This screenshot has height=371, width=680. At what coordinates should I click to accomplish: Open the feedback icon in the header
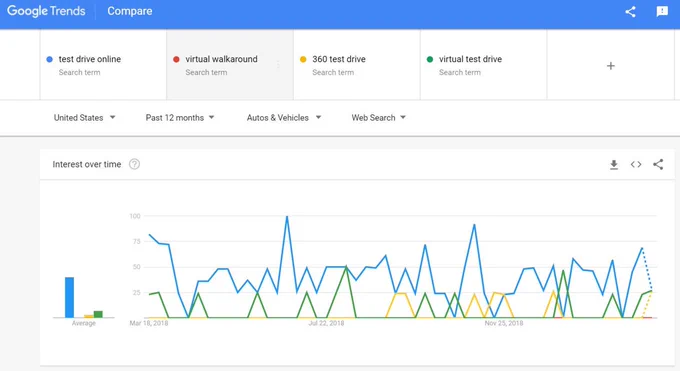662,11
